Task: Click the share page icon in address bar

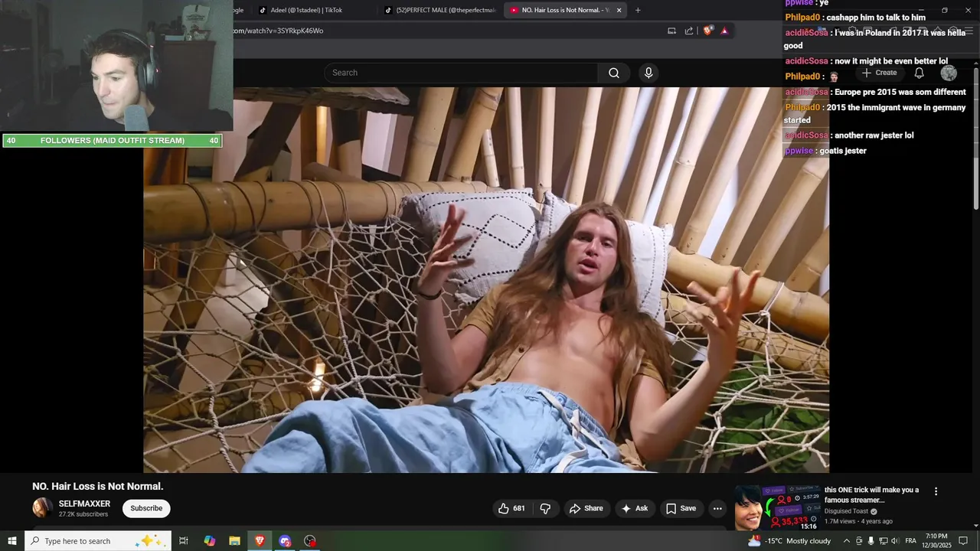Action: click(x=689, y=31)
